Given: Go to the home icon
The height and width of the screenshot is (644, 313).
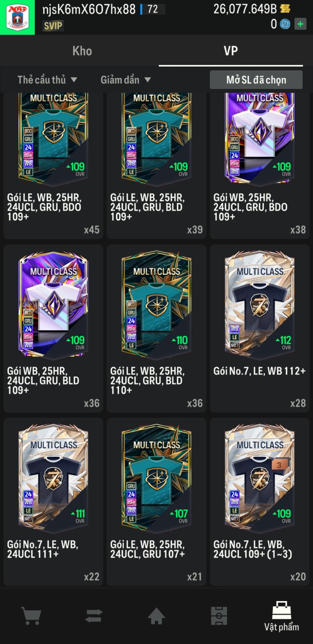Looking at the screenshot, I should point(156,616).
